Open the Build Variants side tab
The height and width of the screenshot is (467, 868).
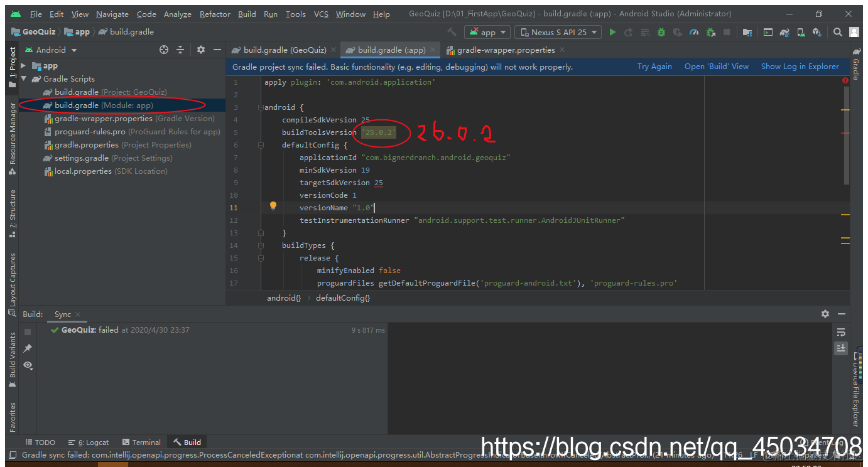tap(13, 359)
